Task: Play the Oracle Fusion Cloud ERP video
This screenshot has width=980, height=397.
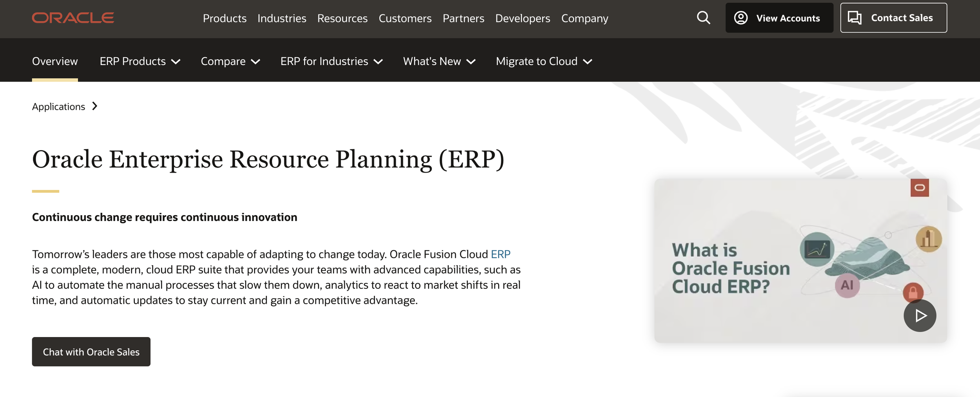Action: 920,315
